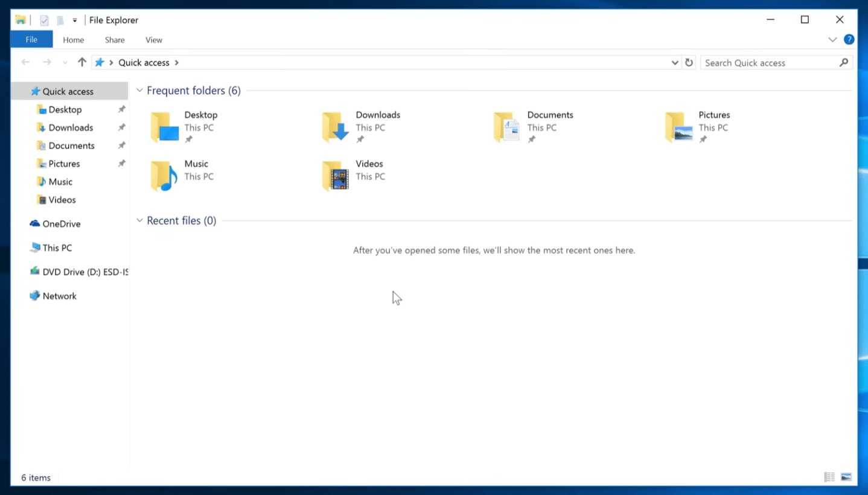This screenshot has width=868, height=495.
Task: Click the pin icon beside sidebar Desktop
Action: click(x=121, y=109)
